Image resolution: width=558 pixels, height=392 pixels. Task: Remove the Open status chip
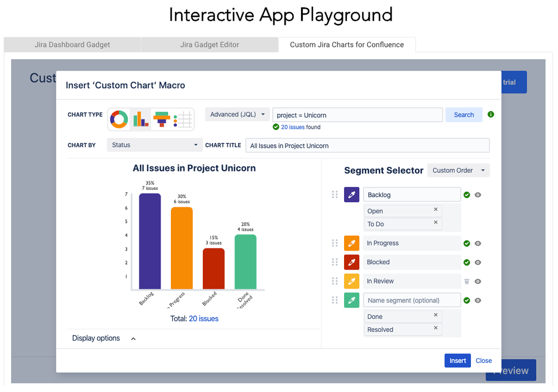click(436, 211)
